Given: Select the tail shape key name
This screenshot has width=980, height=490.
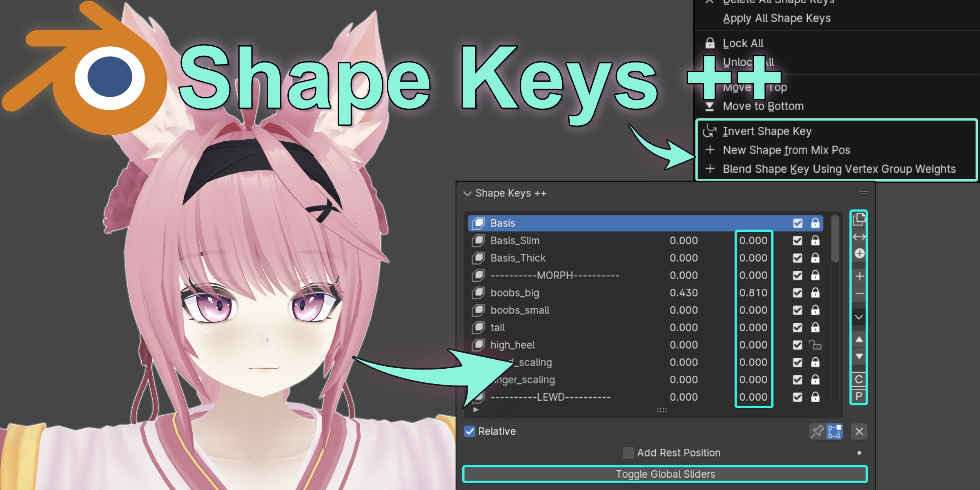Looking at the screenshot, I should 497,327.
